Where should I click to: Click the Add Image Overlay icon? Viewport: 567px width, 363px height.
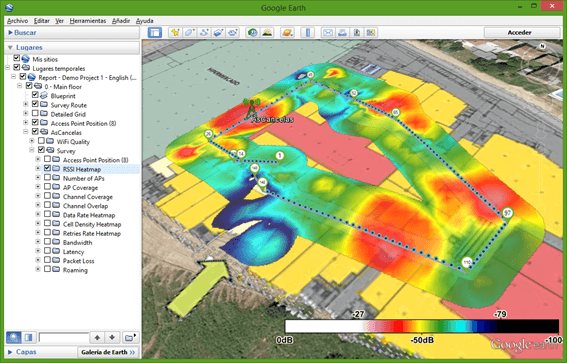(218, 33)
